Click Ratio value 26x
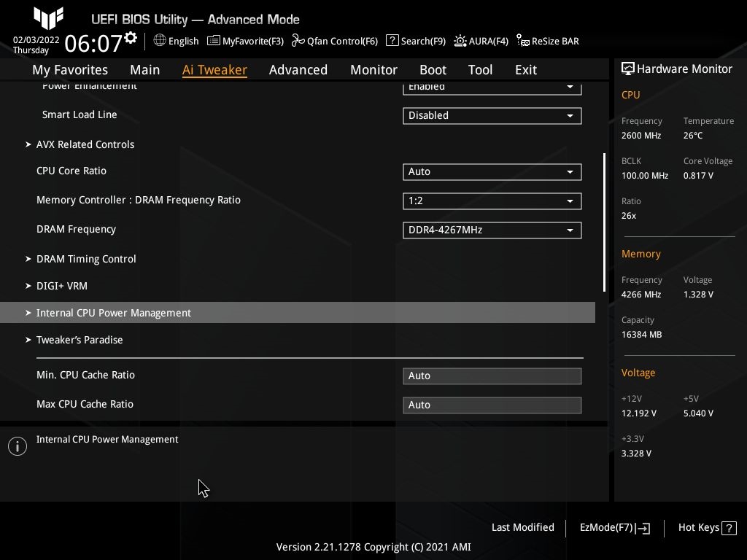 pyautogui.click(x=628, y=216)
